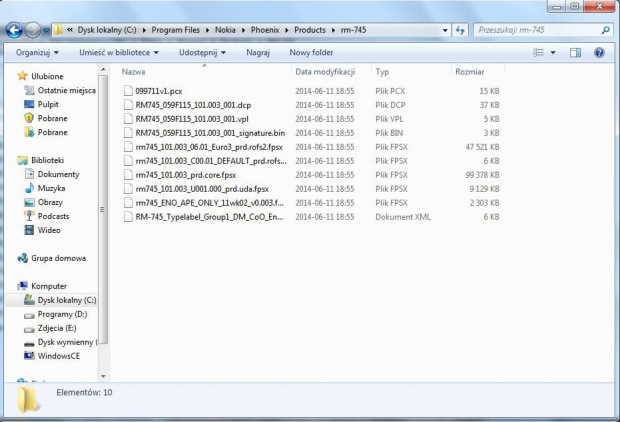Click the second Pobrane folder icon
Viewport: 620px width, 422px height.
(x=29, y=132)
